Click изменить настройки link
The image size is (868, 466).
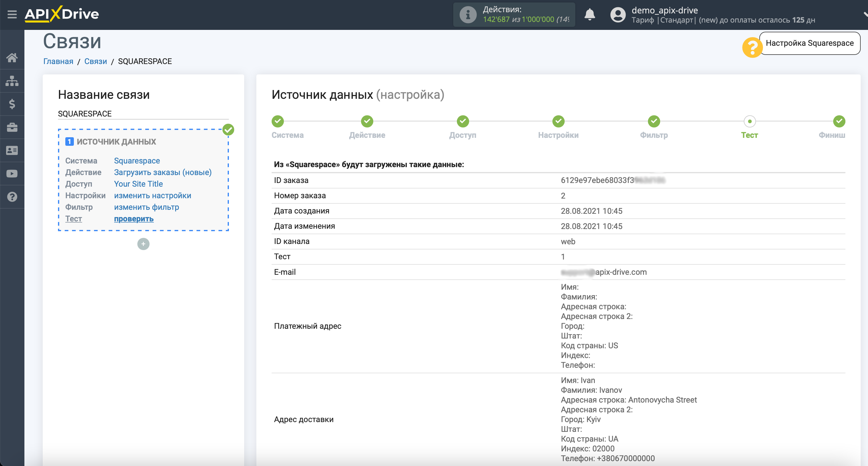[x=152, y=195]
